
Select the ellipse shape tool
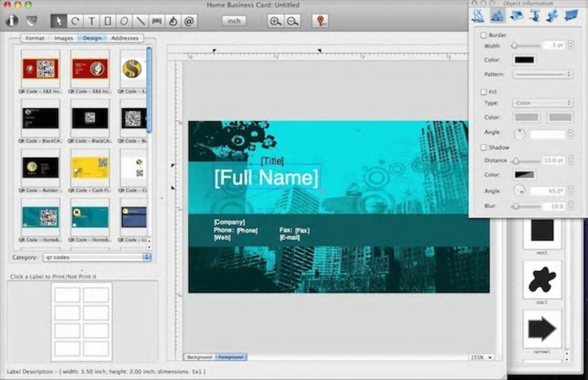click(x=124, y=21)
